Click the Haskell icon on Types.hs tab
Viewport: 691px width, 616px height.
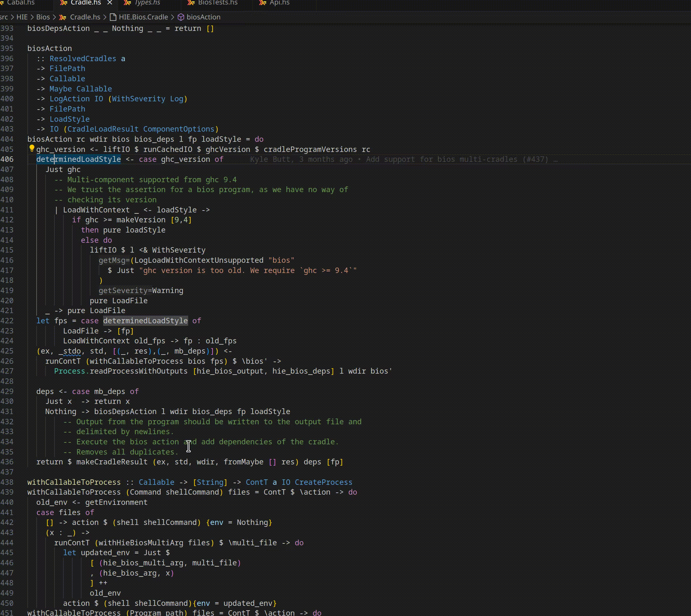[127, 3]
